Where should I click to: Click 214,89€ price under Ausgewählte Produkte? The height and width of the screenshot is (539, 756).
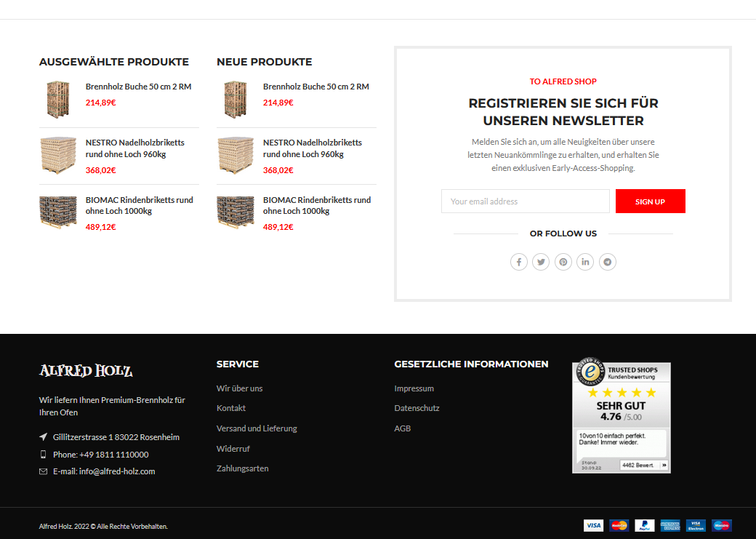click(x=101, y=103)
